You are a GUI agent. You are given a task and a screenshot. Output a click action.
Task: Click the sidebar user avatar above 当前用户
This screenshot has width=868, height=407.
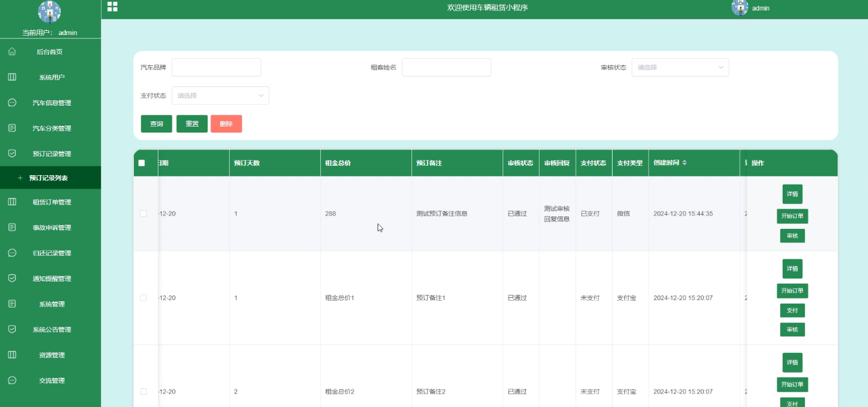[50, 12]
